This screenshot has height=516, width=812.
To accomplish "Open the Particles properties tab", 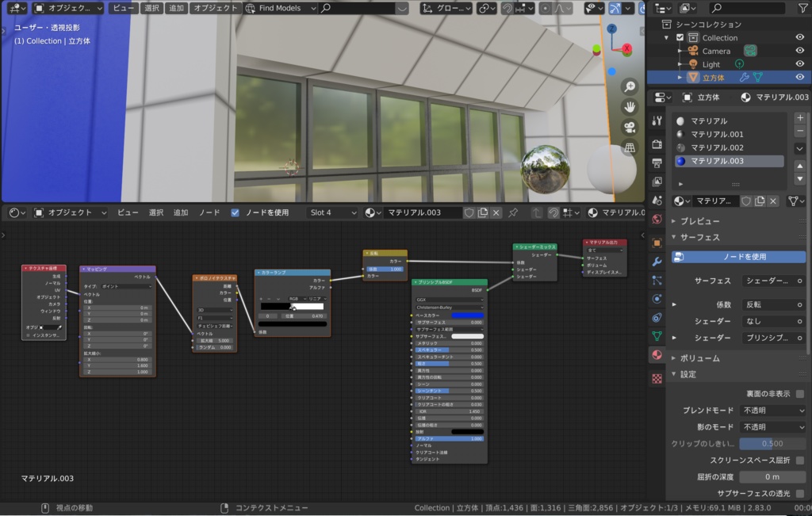I will 657,280.
